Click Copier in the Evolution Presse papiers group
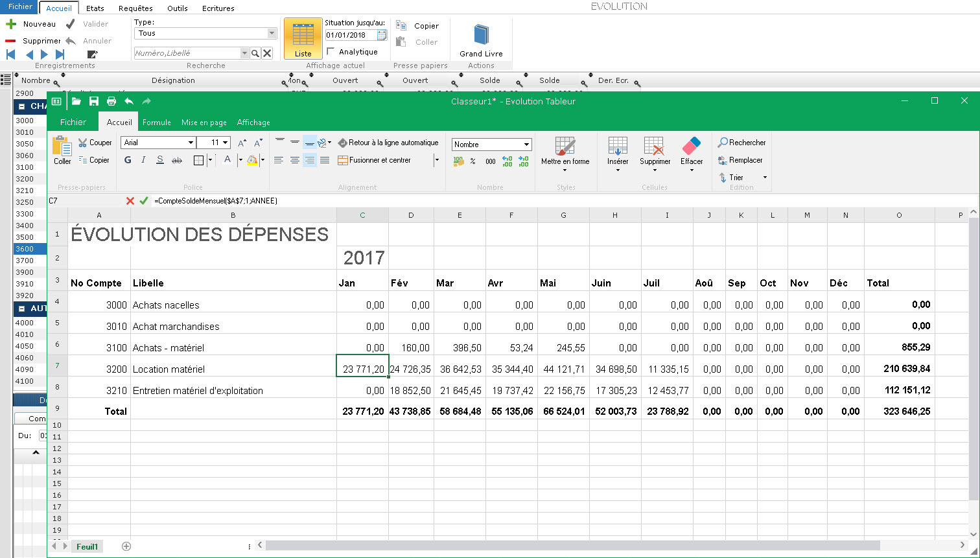This screenshot has height=558, width=980. 418,26
